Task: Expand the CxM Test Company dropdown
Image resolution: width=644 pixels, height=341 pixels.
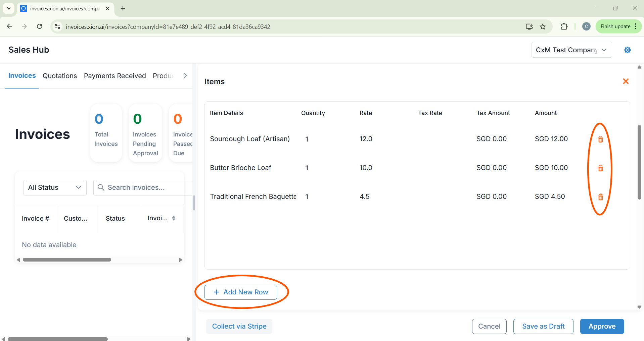Action: 571,50
